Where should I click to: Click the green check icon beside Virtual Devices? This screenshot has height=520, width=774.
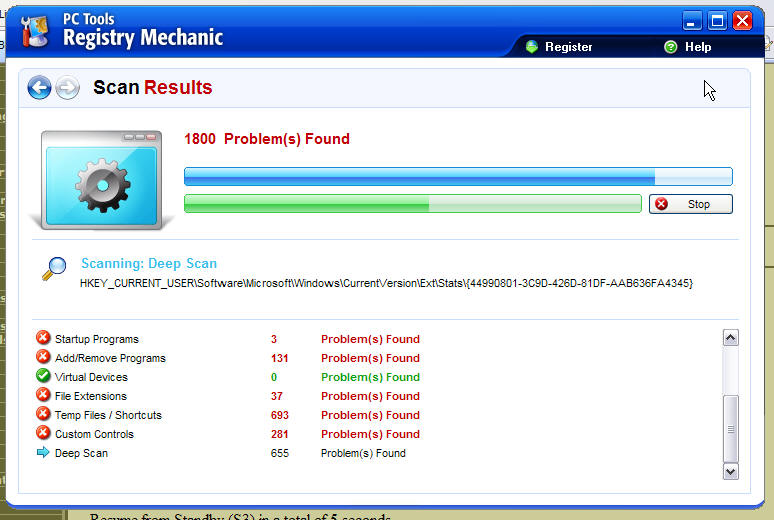click(x=43, y=375)
